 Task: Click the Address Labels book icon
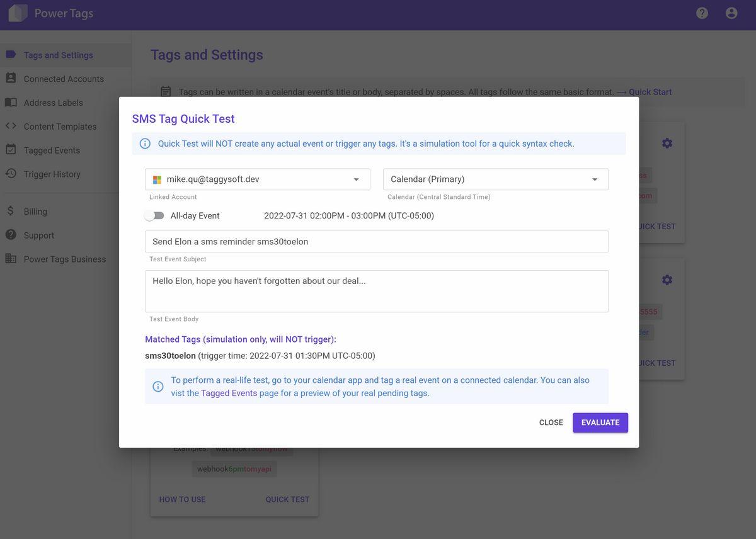(11, 102)
